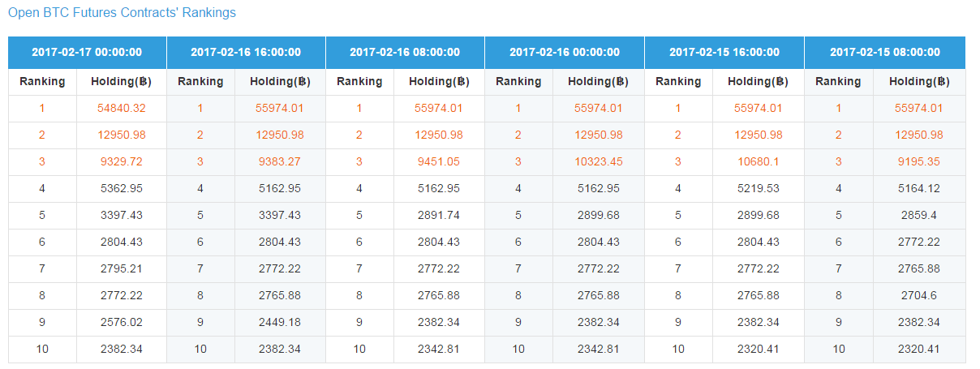Click holding value 9451.05
Screen dimensions: 980x369
pyautogui.click(x=439, y=162)
